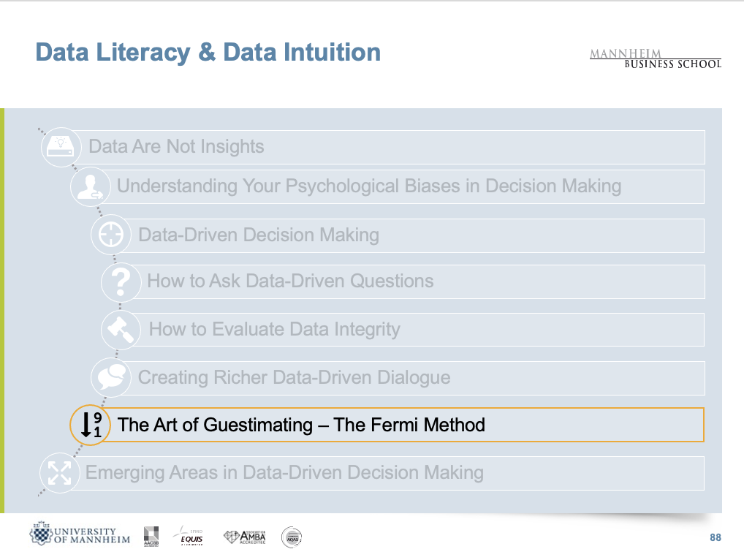
Task: Open Data-Driven Decision Making agenda item
Action: 259,235
